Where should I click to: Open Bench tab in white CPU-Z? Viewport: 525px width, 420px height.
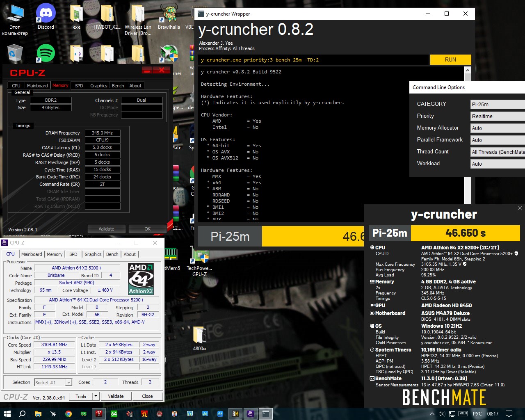[x=112, y=254]
